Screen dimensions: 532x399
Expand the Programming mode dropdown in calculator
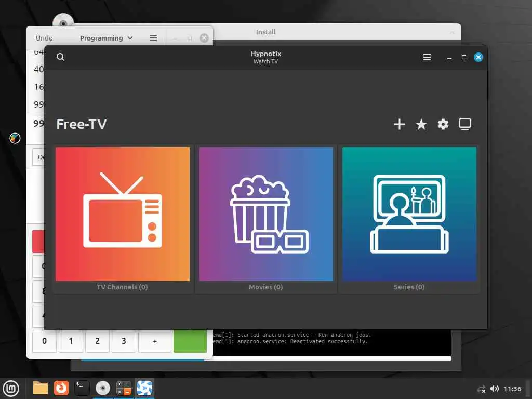point(106,38)
